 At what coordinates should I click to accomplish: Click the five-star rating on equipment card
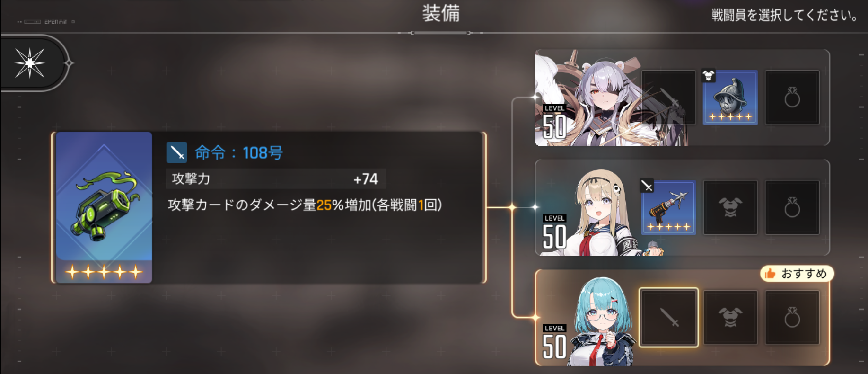click(x=104, y=272)
